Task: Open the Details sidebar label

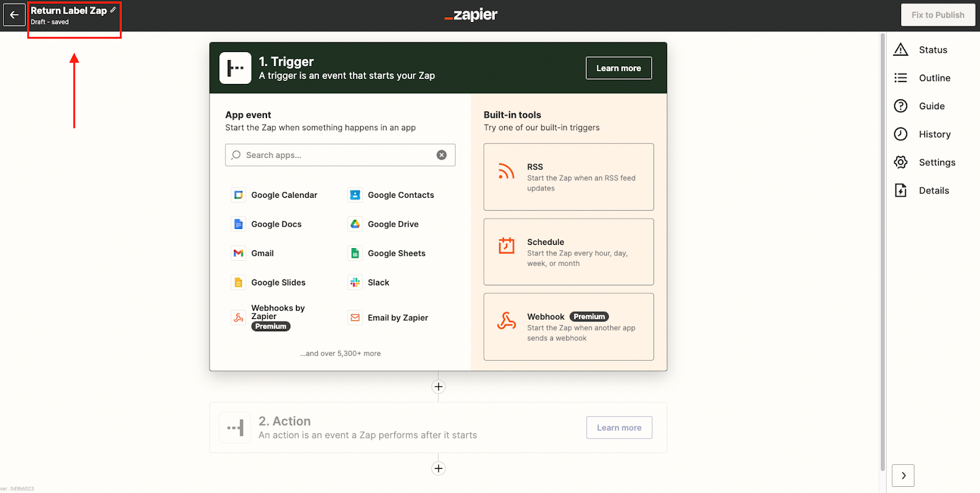Action: (934, 190)
